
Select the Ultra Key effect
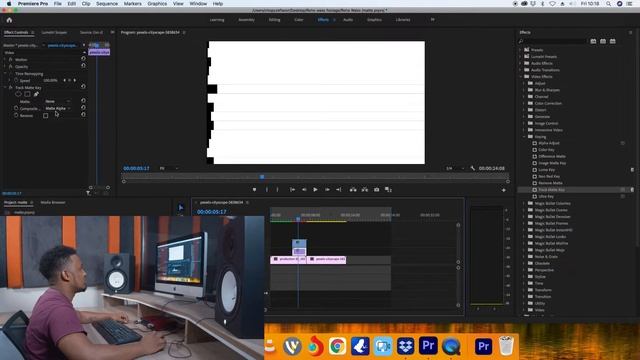coord(546,196)
